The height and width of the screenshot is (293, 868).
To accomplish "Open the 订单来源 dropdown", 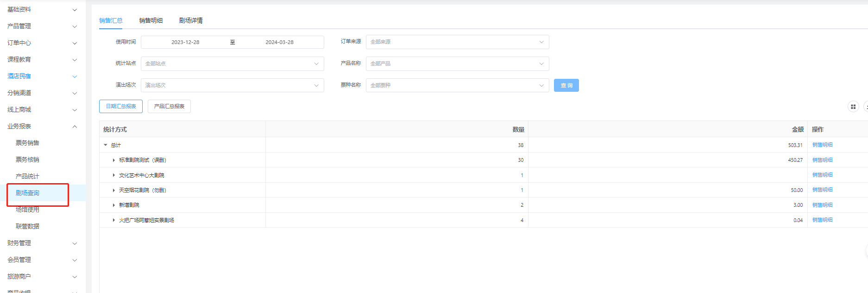I will point(457,42).
